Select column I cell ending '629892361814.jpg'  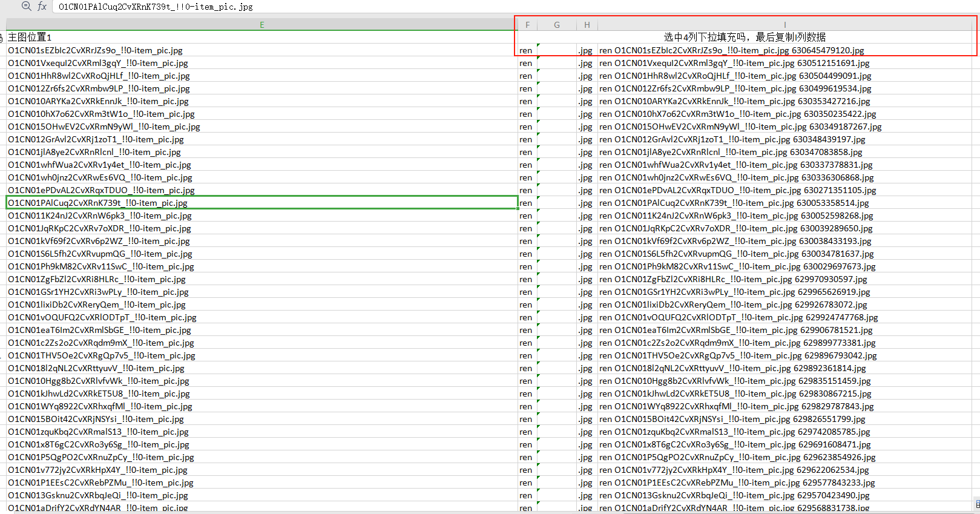(785, 368)
